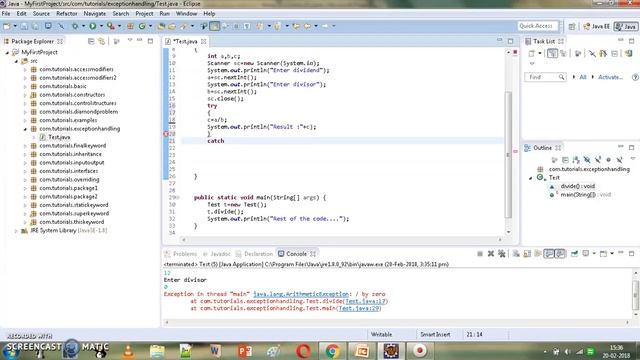This screenshot has height=360, width=640.
Task: Click Find field in Task List
Action: 545,77
